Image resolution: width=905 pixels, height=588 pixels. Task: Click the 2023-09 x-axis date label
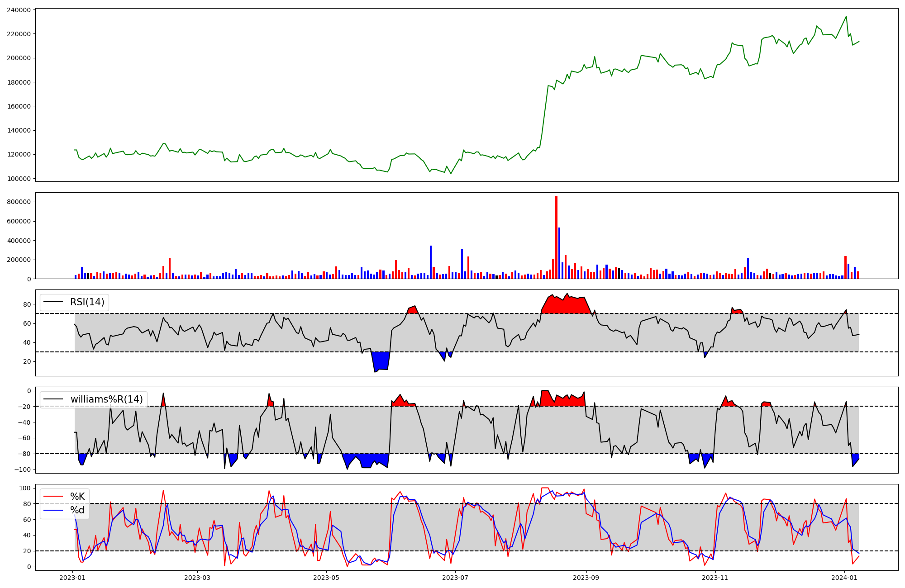tap(586, 578)
